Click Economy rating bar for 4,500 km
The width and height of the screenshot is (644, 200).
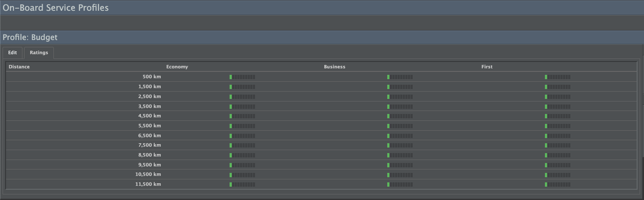pyautogui.click(x=242, y=116)
